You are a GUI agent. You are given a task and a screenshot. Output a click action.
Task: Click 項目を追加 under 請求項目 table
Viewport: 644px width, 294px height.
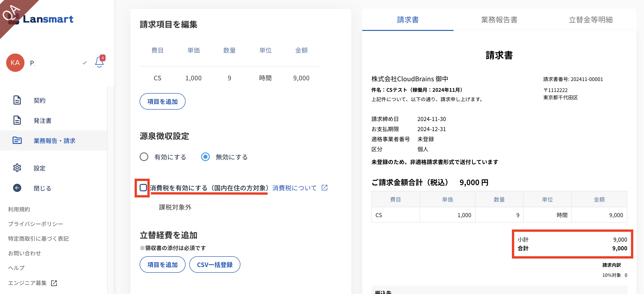pyautogui.click(x=162, y=102)
